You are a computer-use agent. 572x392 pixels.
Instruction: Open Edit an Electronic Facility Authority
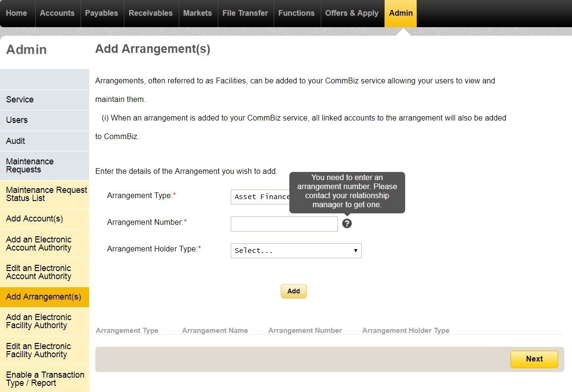coord(44,351)
